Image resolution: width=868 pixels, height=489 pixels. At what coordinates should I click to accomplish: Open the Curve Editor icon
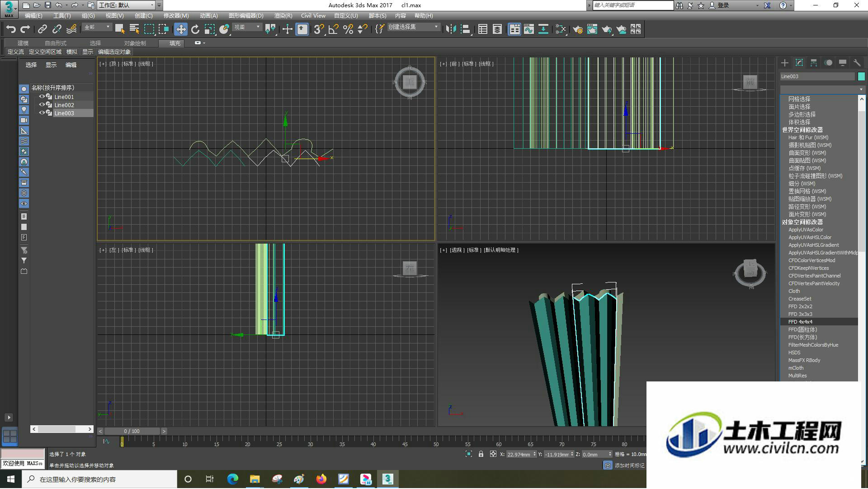(529, 29)
